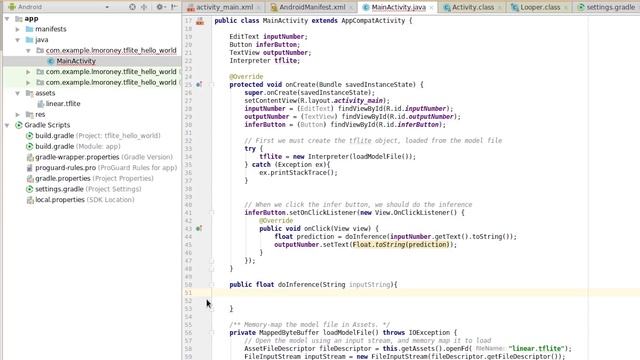Fold the setOnClickListener block at line 41
Image resolution: width=640 pixels, height=360 pixels.
[x=212, y=213]
